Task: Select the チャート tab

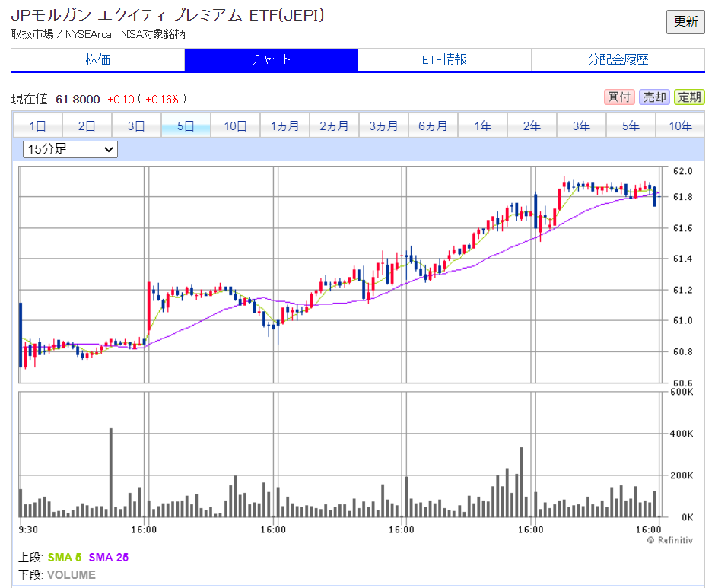Action: [271, 60]
